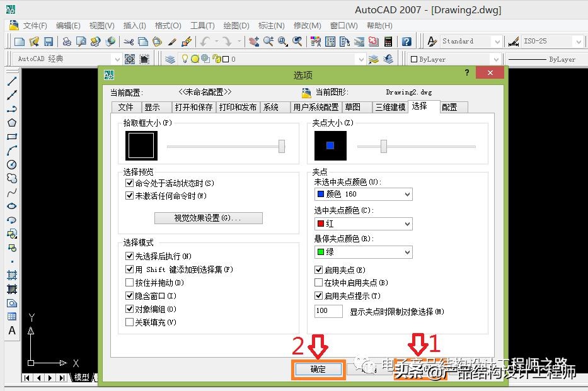Viewport: 588px width, 391px height.
Task: Click the Cut scissors icon
Action: coord(129,42)
